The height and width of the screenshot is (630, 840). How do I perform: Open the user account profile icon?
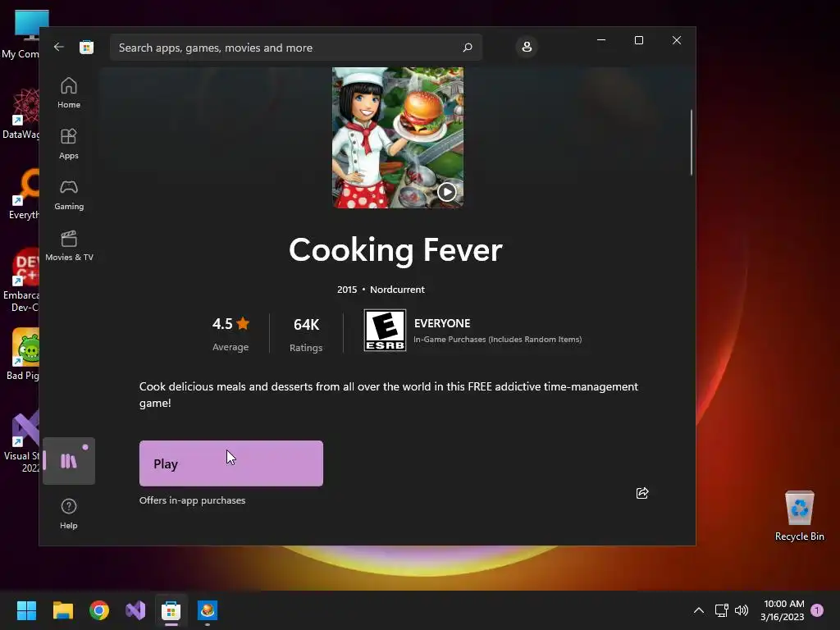527,47
